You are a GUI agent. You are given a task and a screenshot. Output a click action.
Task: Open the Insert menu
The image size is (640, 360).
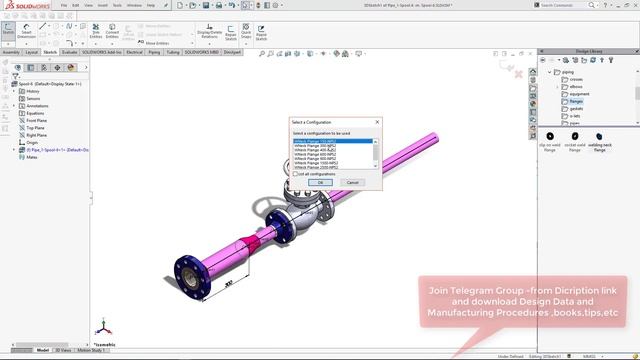point(102,5)
